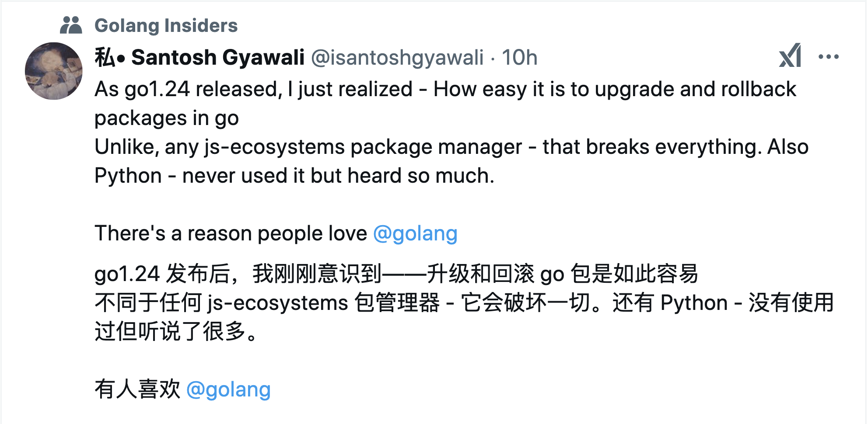Click the translated line "过但听说了很多"
Image resolution: width=868 pixels, height=424 pixels.
pyautogui.click(x=177, y=332)
